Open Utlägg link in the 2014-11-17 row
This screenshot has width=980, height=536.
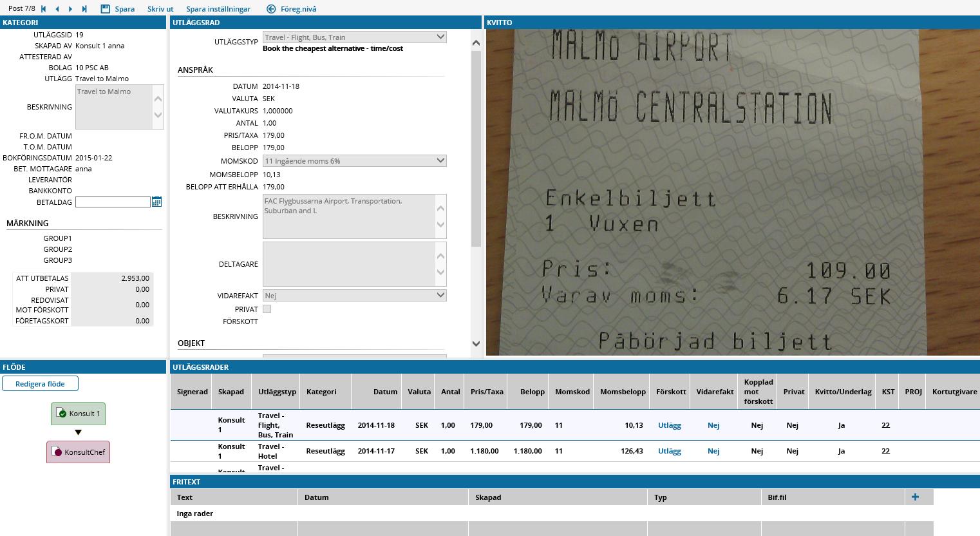point(670,451)
